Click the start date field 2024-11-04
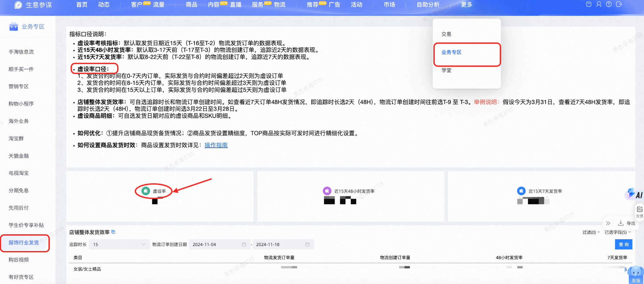Screen dimensions: 644x284 (219, 244)
